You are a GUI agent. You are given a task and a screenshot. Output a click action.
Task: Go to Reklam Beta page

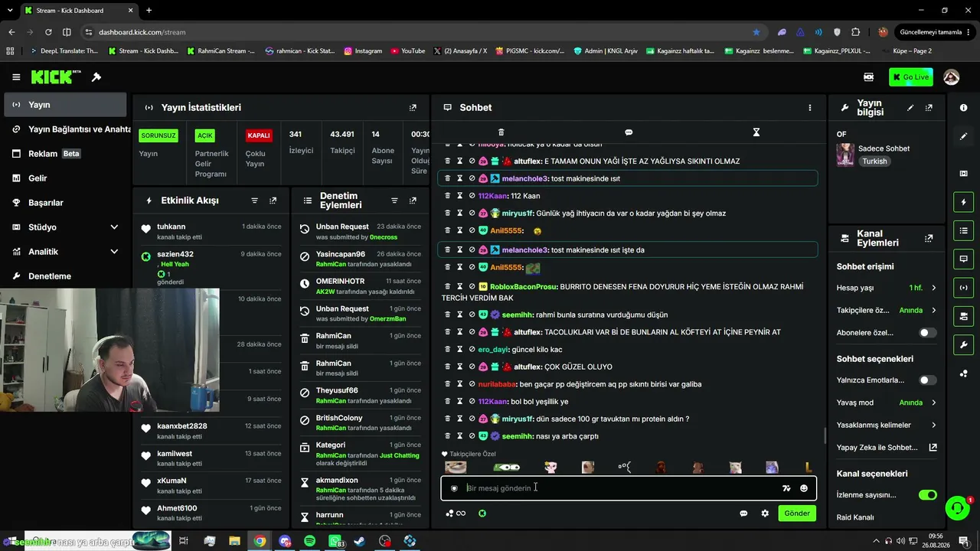click(64, 154)
